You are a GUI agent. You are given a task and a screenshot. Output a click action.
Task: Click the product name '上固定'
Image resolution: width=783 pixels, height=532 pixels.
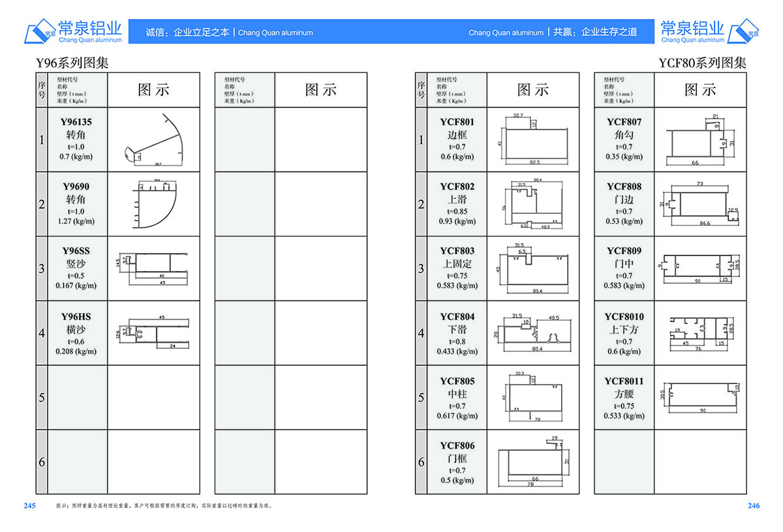click(x=457, y=264)
